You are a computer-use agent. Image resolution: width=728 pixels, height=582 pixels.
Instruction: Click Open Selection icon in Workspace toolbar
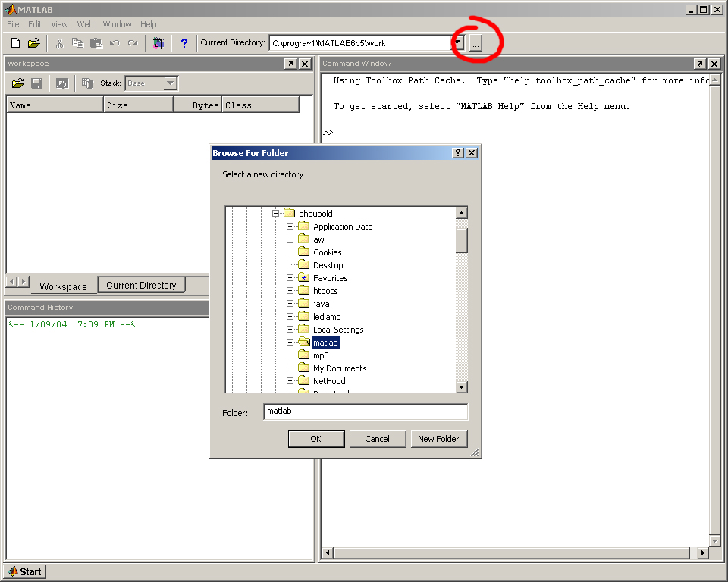coord(61,83)
